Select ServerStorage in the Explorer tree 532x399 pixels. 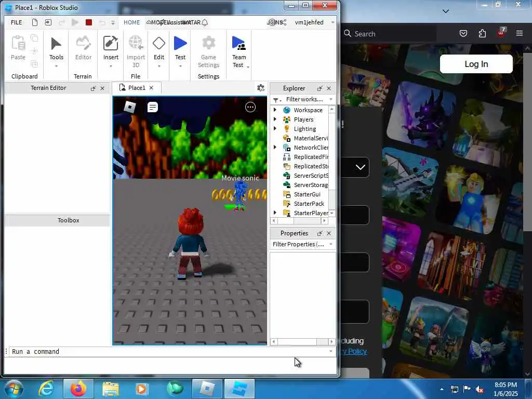(x=305, y=185)
